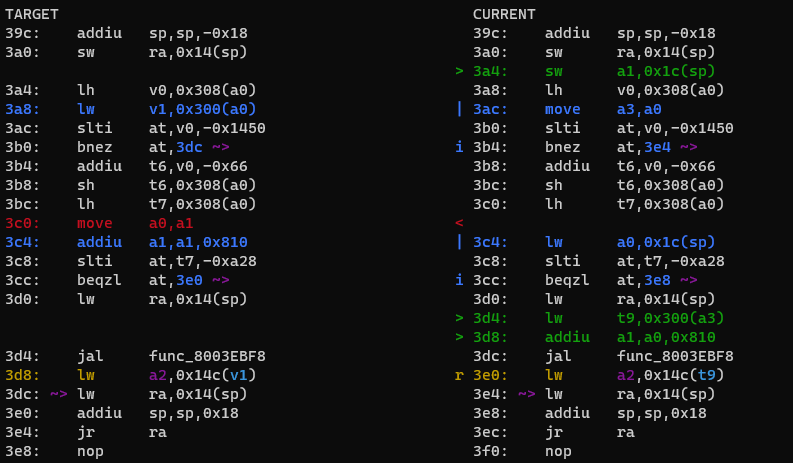Click the red '<' deletion marker
793x463 pixels.
pos(459,223)
